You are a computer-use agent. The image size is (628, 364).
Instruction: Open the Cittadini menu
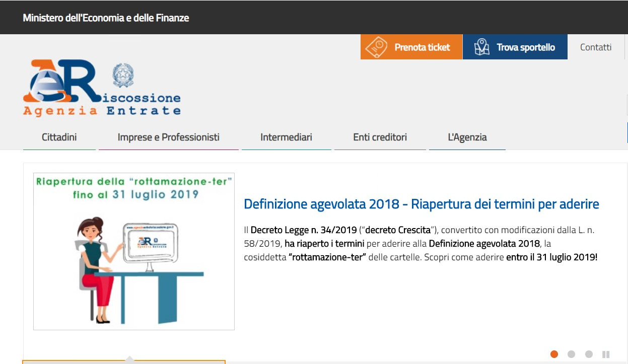pos(59,137)
